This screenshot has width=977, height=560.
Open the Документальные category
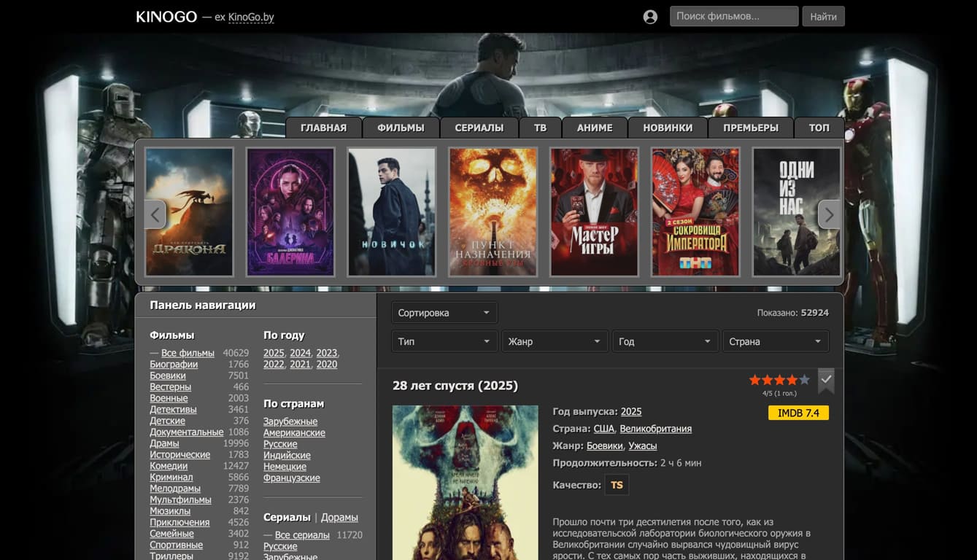click(x=187, y=432)
